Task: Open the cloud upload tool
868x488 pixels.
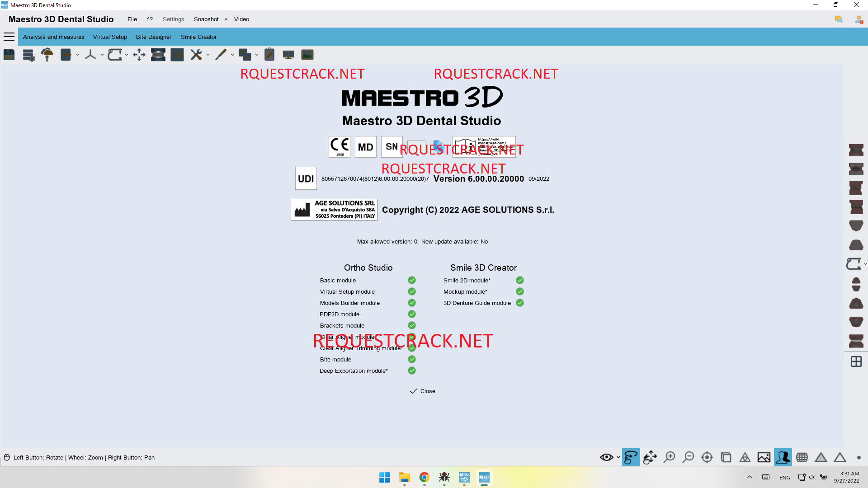Action: click(x=47, y=54)
